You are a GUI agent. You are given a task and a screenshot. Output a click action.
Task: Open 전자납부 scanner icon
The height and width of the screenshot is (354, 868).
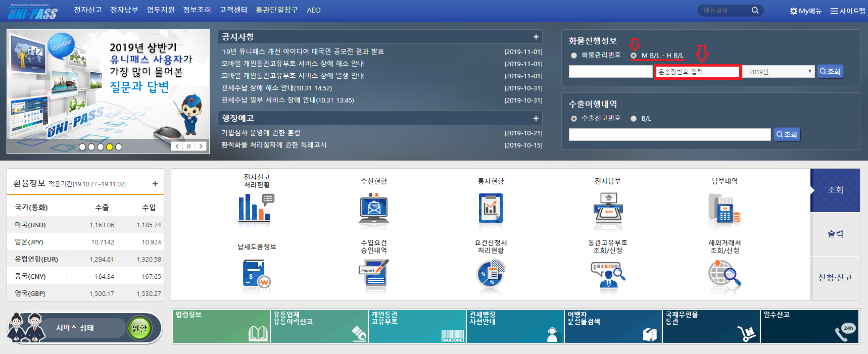pos(608,208)
